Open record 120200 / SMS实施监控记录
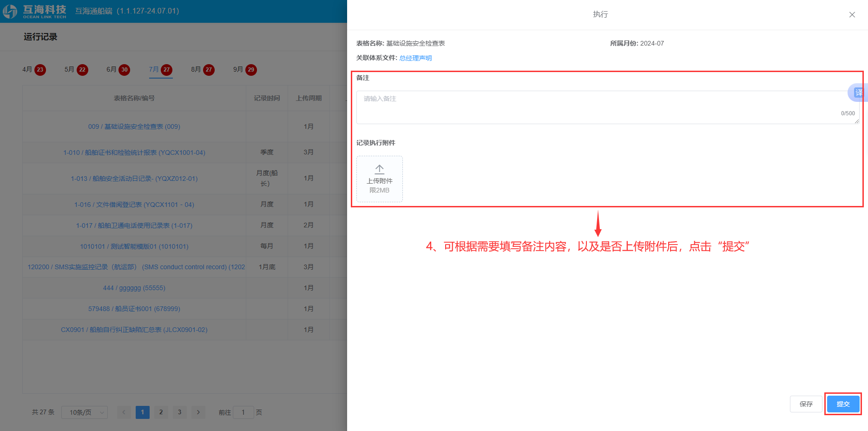Image resolution: width=868 pixels, height=431 pixels. pyautogui.click(x=136, y=267)
